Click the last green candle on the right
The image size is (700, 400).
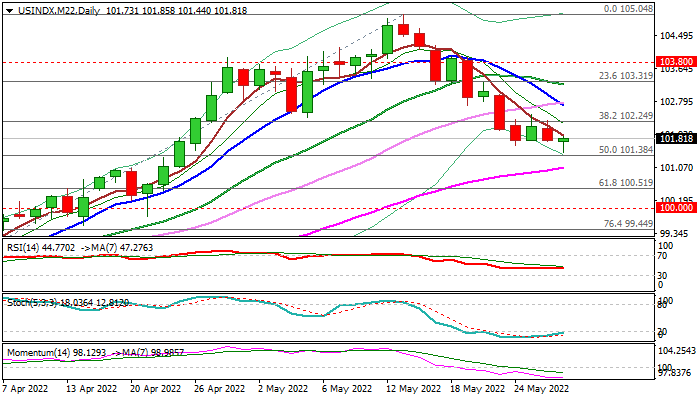(x=563, y=140)
